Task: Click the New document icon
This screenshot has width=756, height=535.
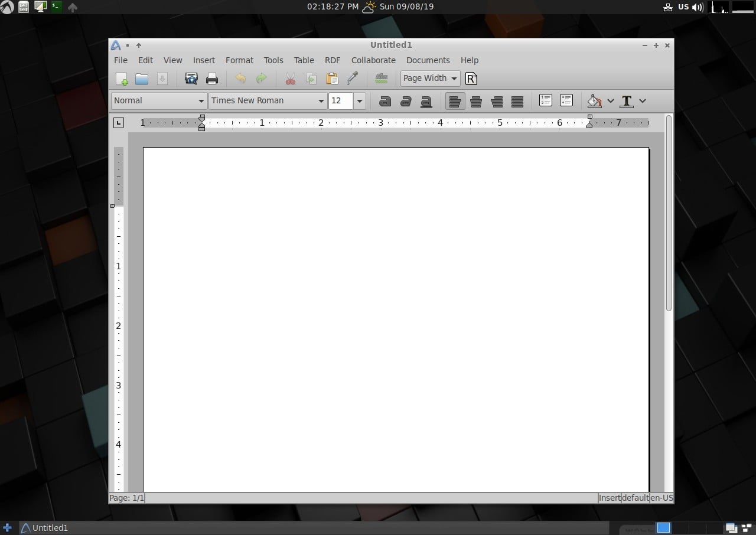Action: [122, 79]
